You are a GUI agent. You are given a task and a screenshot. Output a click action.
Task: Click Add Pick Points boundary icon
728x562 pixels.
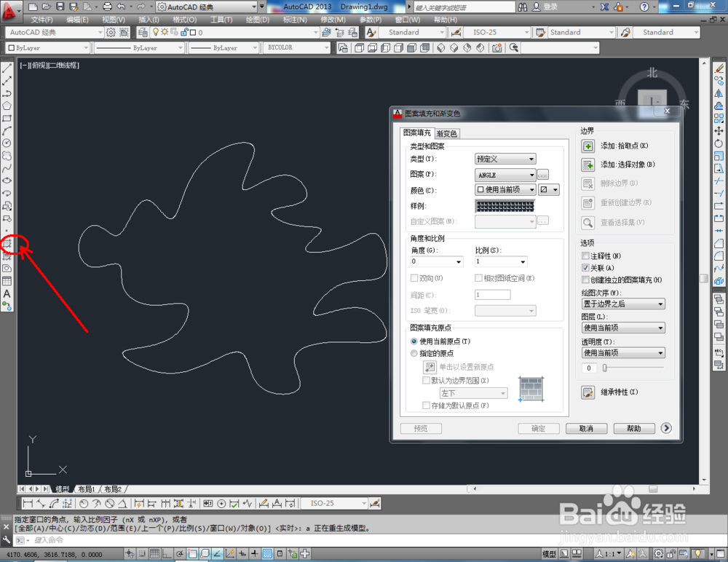tap(587, 146)
